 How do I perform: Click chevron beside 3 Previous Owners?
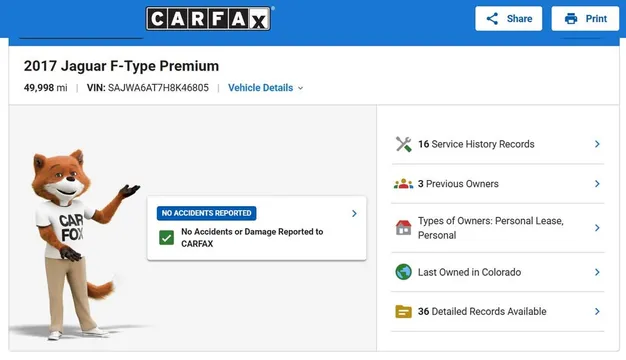click(x=597, y=184)
